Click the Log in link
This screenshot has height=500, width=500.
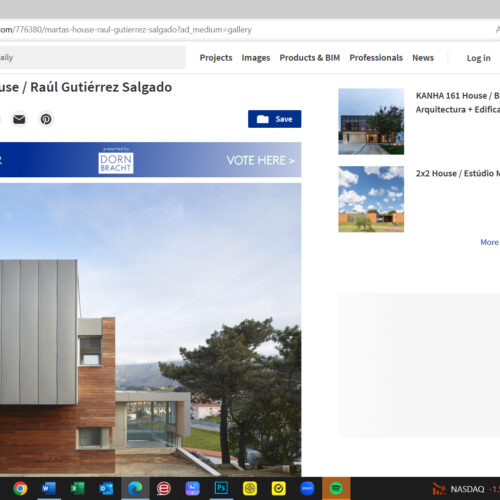[478, 58]
